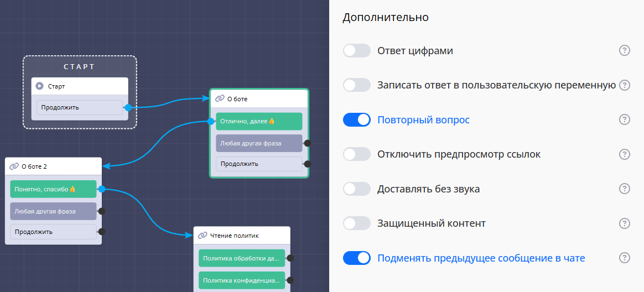Show help for Доставлять без звука
Viewport: 644px width, 292px height.
(x=624, y=189)
